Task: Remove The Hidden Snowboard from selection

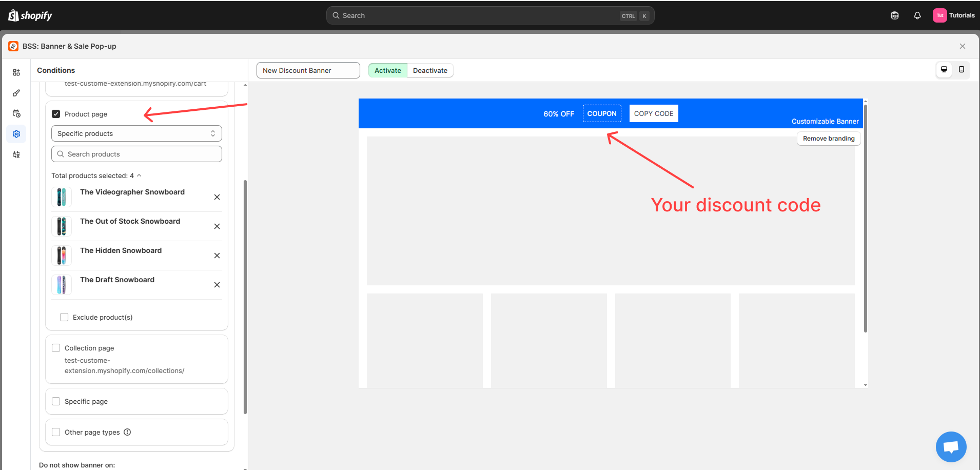Action: point(217,256)
